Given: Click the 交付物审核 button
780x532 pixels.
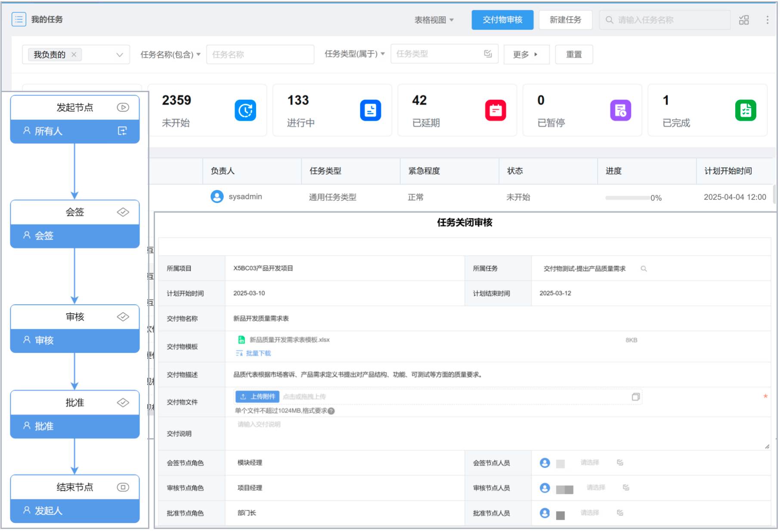Looking at the screenshot, I should pyautogui.click(x=502, y=20).
